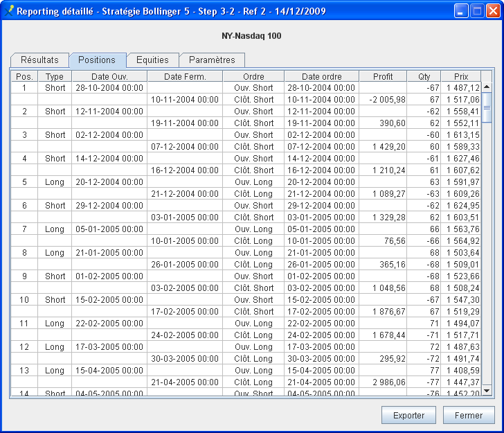The height and width of the screenshot is (433, 504).
Task: Click the Profit column header
Action: (x=383, y=76)
